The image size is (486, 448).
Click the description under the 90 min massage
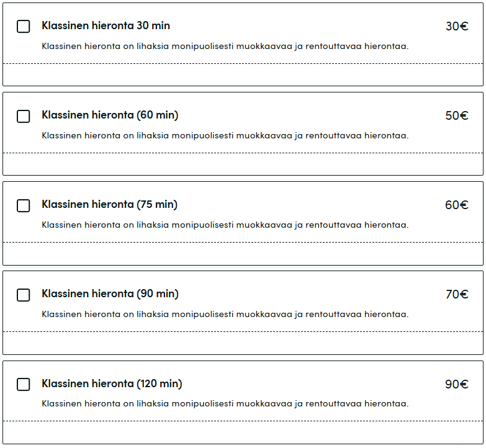click(x=225, y=315)
